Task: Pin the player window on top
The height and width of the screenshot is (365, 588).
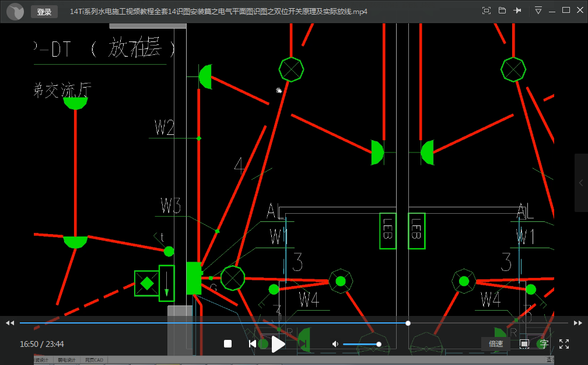Action: point(517,11)
